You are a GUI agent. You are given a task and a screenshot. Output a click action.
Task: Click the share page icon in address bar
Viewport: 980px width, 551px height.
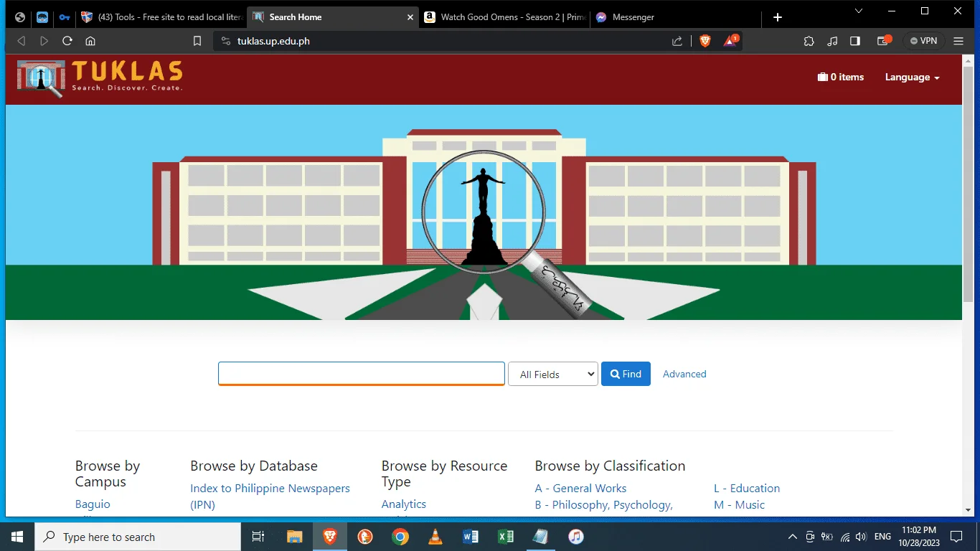(x=677, y=41)
